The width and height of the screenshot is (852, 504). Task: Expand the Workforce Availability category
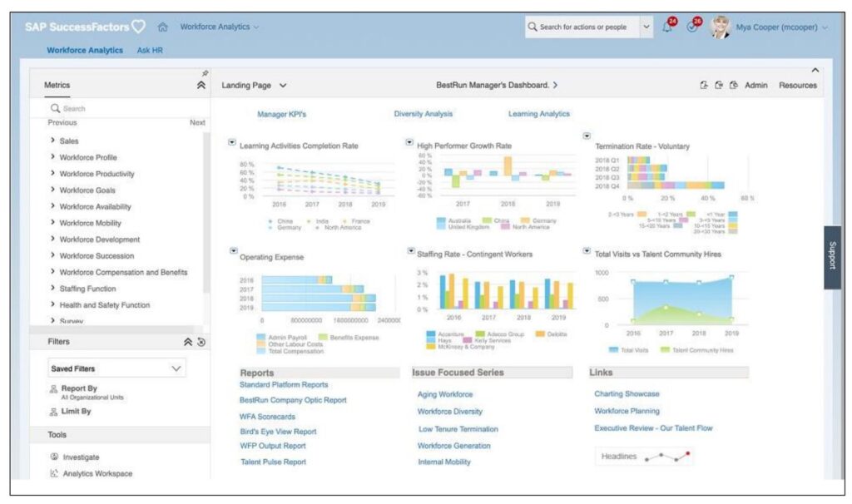52,205
